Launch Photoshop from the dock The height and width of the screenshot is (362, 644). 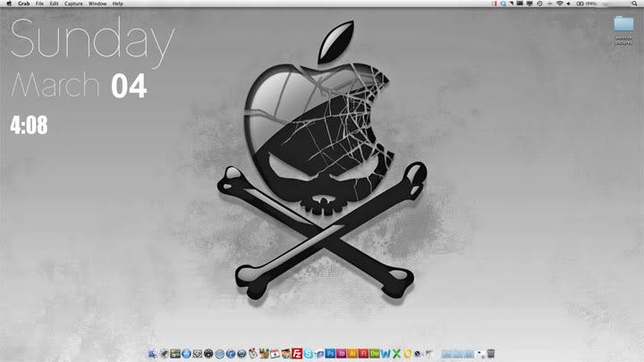click(330, 353)
